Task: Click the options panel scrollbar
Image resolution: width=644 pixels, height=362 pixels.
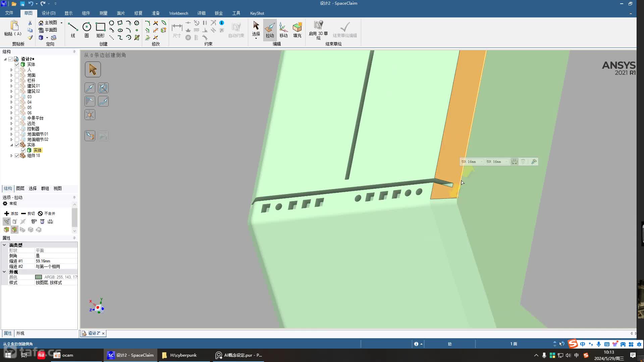Action: point(74,217)
